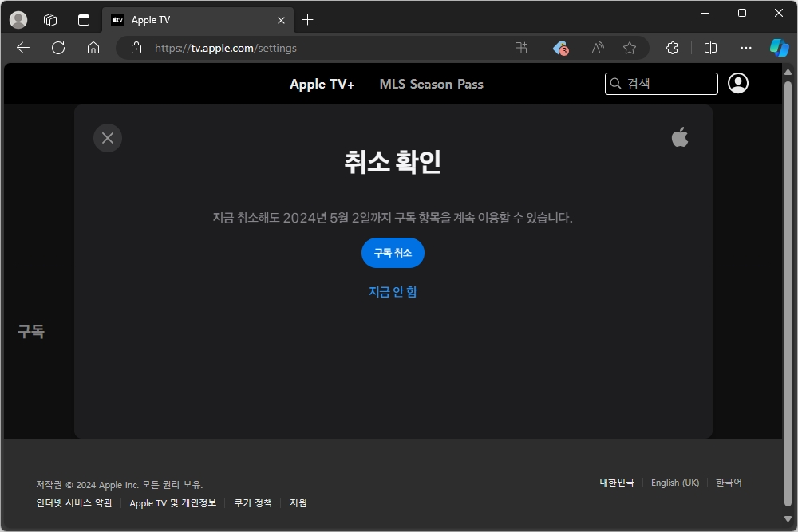798x532 pixels.
Task: Click the vertical scrollbar thumb
Action: pyautogui.click(x=788, y=294)
